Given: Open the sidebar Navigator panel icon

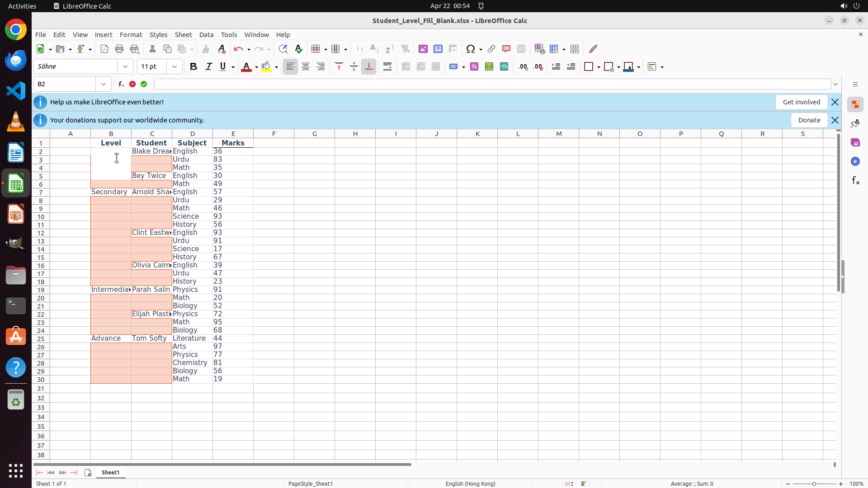Looking at the screenshot, I should click(855, 161).
